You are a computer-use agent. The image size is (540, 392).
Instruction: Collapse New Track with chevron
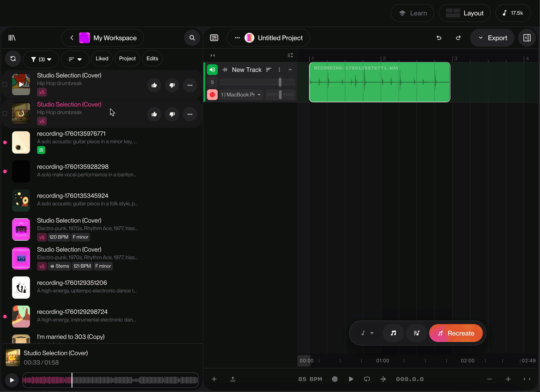[290, 70]
